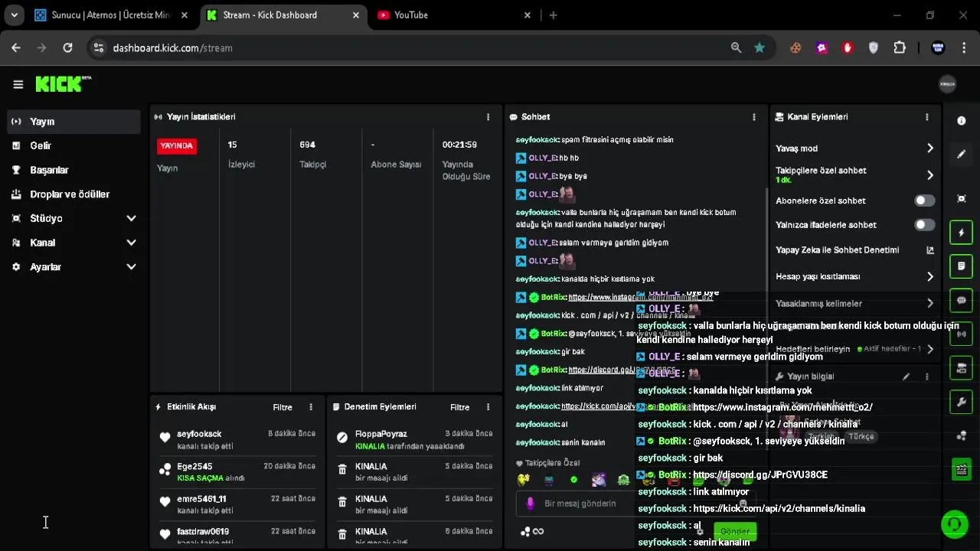
Task: Click the green chat bubble sidebar icon
Action: point(962,300)
